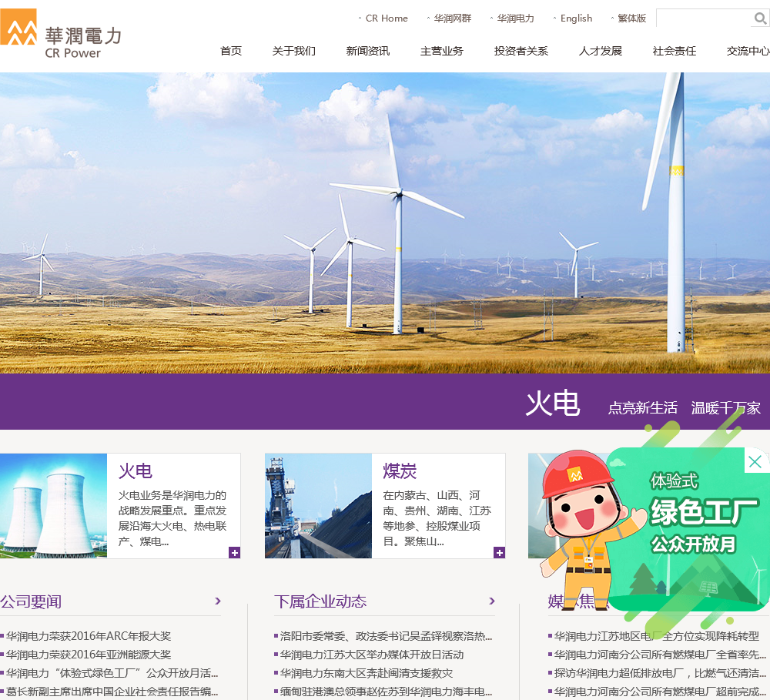The image size is (770, 700).
Task: Click the 公司要闻 section title
Action: (x=31, y=601)
